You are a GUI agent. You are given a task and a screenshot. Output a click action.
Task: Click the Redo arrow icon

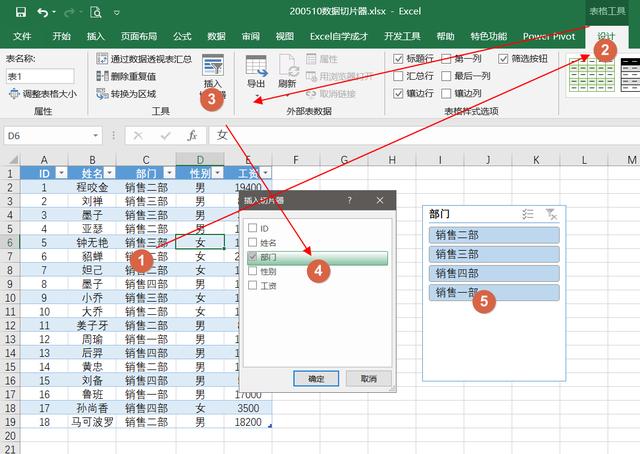(69, 12)
